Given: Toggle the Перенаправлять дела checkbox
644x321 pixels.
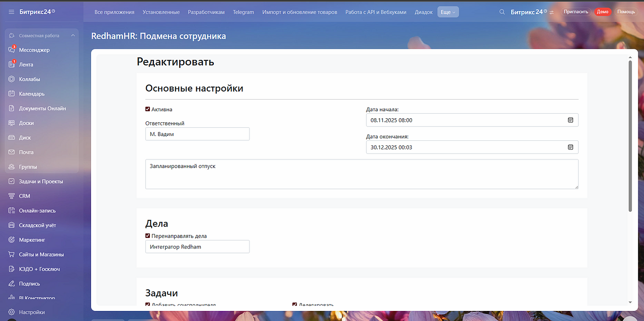Looking at the screenshot, I should click(x=147, y=235).
